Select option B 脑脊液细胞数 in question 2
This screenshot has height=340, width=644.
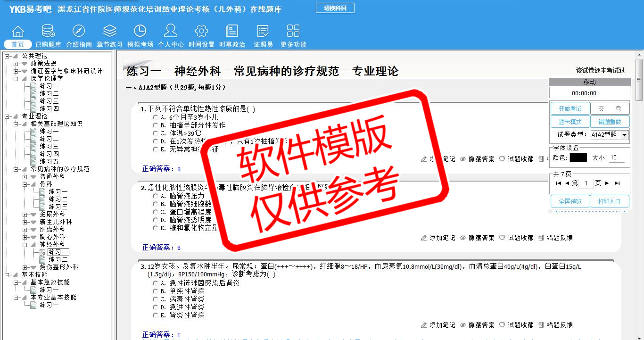coord(155,204)
